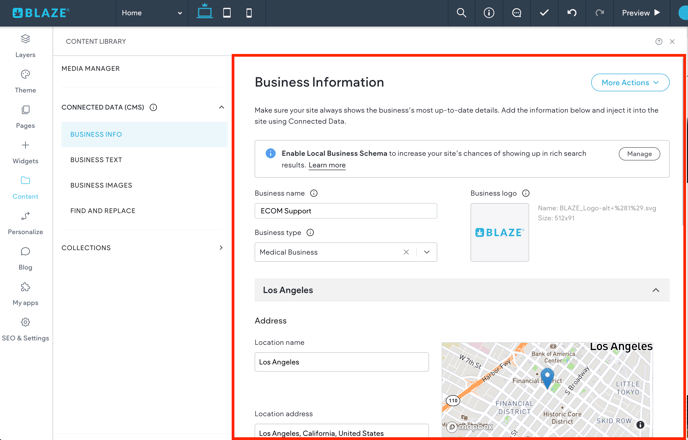This screenshot has width=688, height=440.
Task: Click the Manage button
Action: tap(639, 154)
